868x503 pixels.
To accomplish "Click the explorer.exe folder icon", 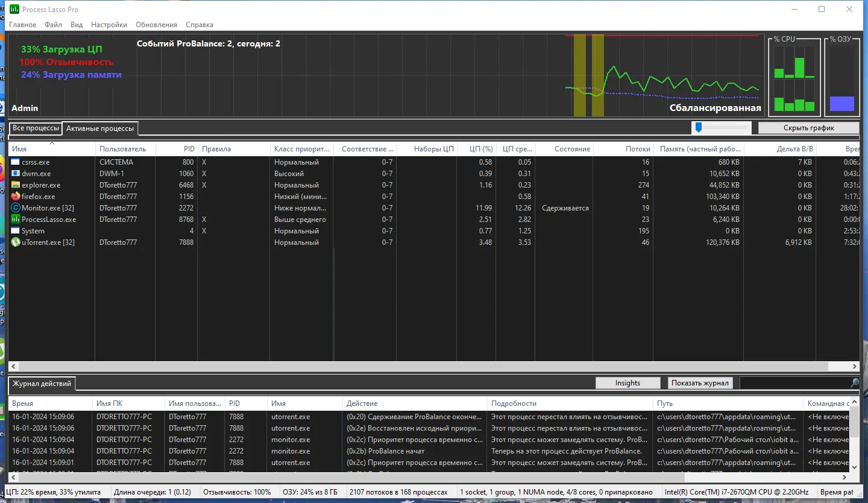I will [16, 185].
